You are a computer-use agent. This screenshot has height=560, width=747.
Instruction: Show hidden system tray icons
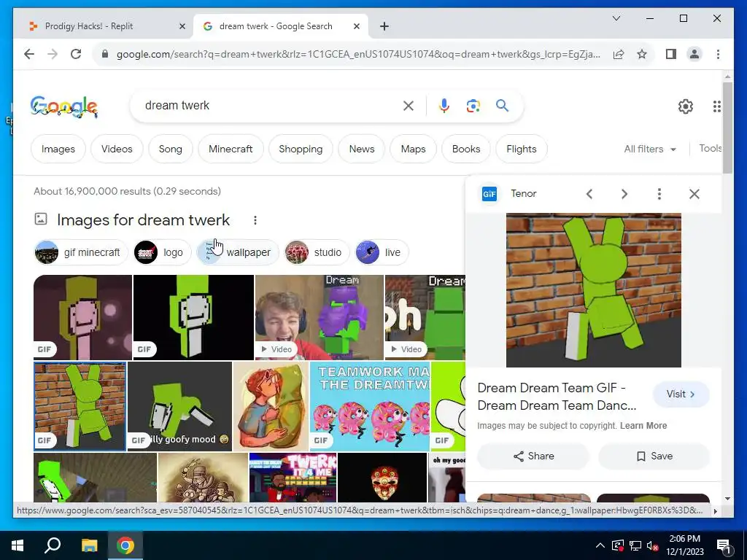tap(600, 545)
